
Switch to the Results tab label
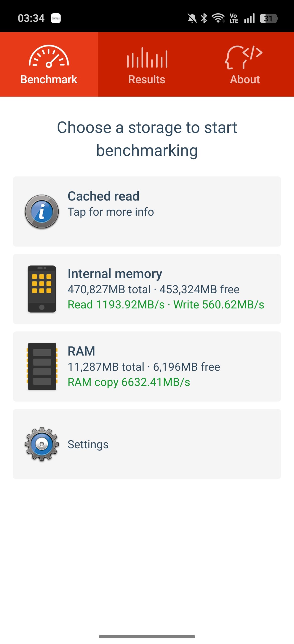147,79
